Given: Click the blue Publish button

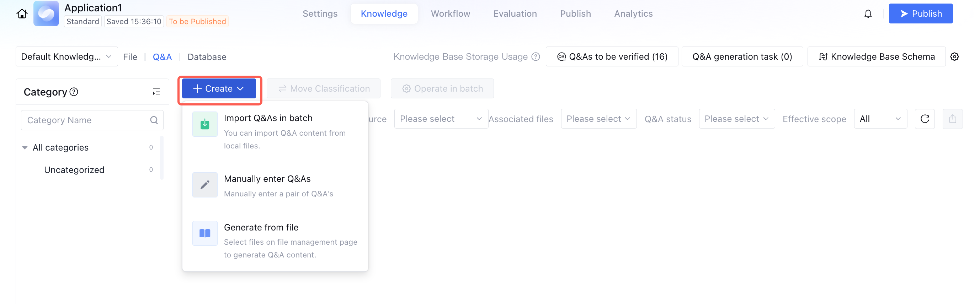Looking at the screenshot, I should (920, 14).
